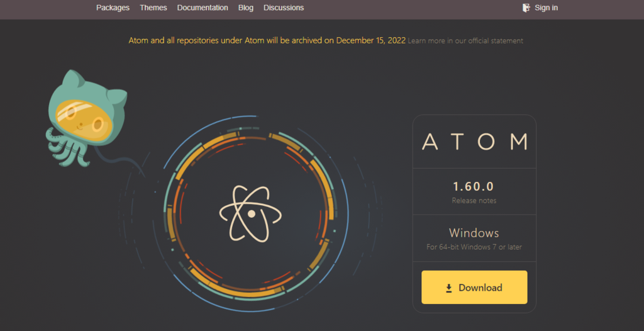Click the Atom logo in the circle
The height and width of the screenshot is (331, 644).
[250, 214]
